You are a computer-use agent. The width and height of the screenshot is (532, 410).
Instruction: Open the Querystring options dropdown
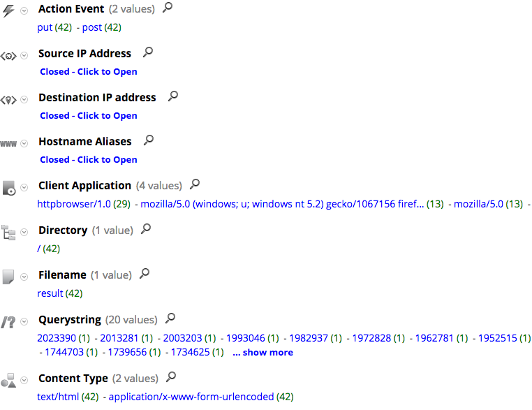[24, 321]
